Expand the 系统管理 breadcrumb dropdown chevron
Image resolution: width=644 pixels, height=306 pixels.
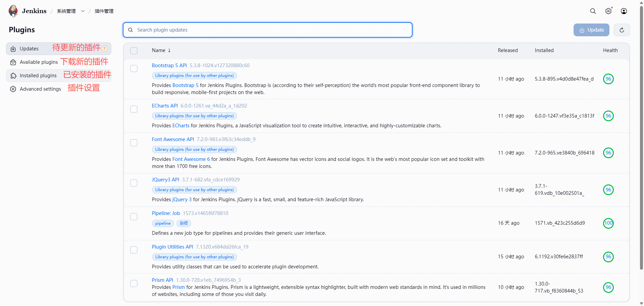(x=83, y=11)
